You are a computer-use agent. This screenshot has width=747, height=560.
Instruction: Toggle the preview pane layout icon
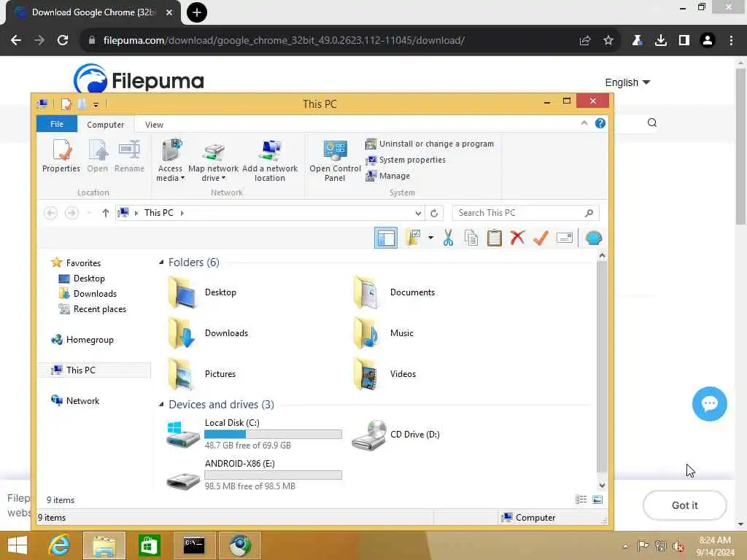(385, 238)
